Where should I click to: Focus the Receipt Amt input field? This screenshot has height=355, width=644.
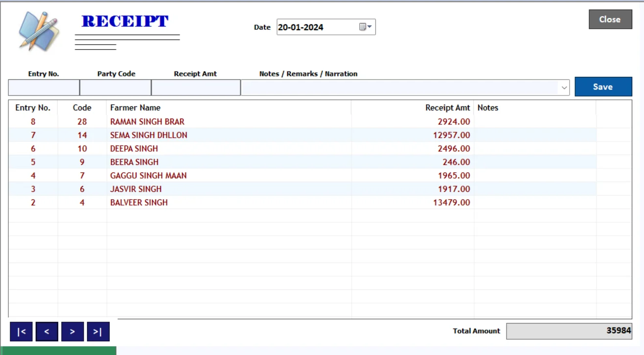click(x=196, y=88)
